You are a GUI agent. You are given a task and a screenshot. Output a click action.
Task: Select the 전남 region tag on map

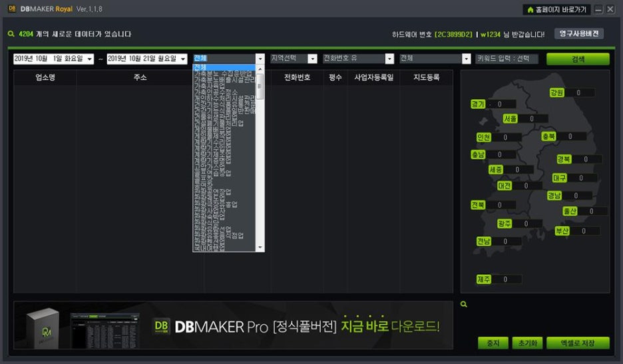click(483, 241)
